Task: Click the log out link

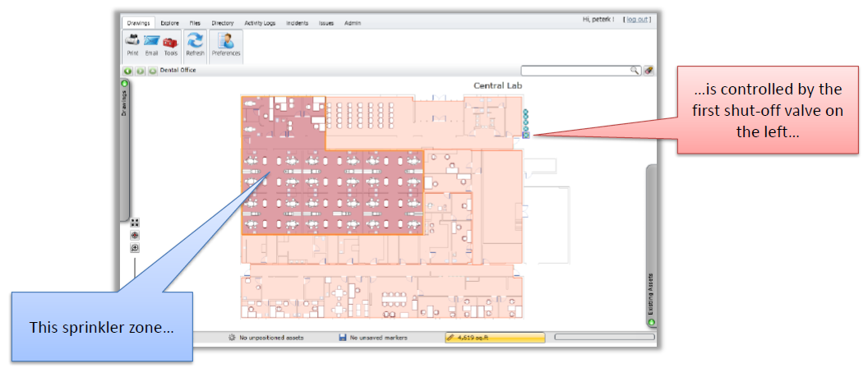Action: 636,20
